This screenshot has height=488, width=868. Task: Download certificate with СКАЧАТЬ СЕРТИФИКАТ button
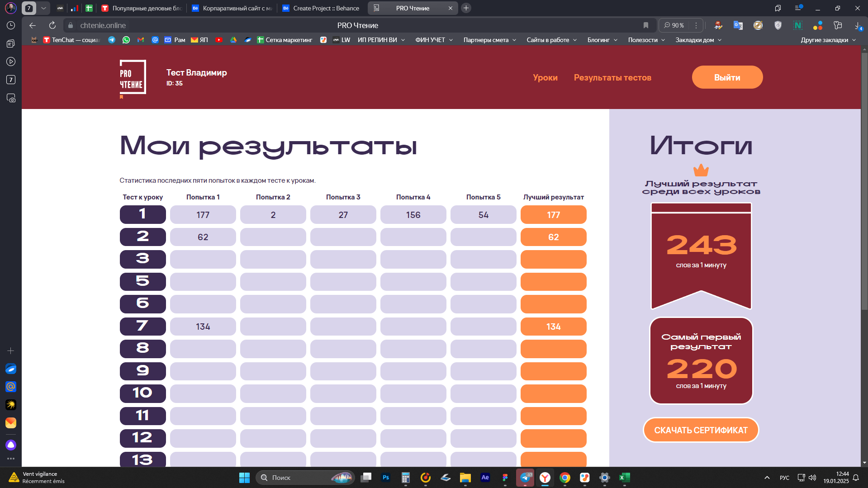tap(701, 430)
